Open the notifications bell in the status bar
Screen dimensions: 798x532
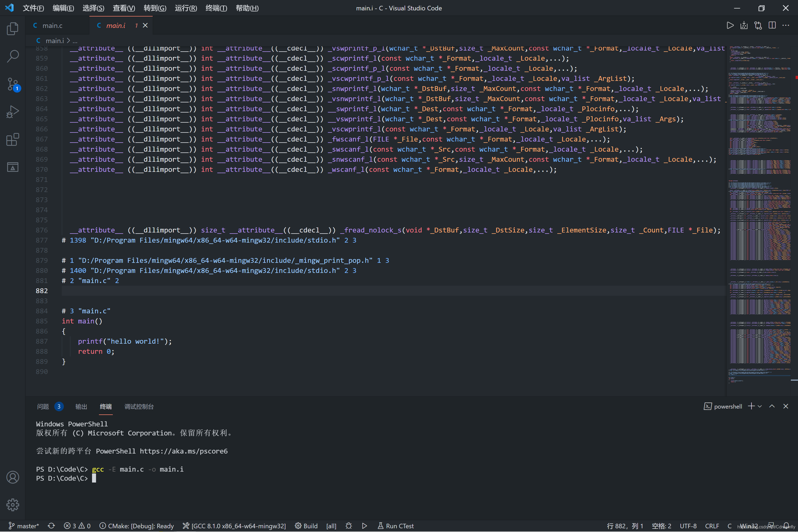click(787, 526)
